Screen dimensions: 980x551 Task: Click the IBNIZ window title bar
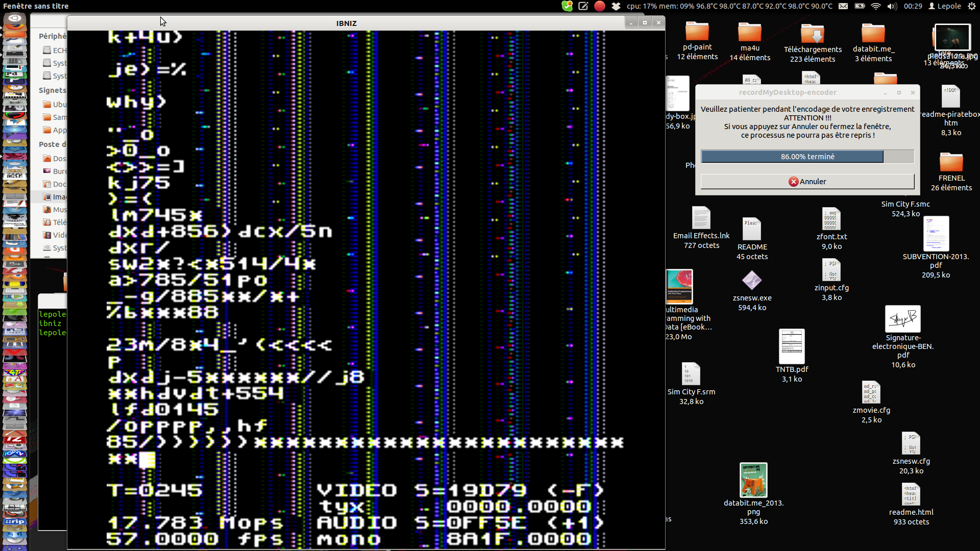pos(346,23)
